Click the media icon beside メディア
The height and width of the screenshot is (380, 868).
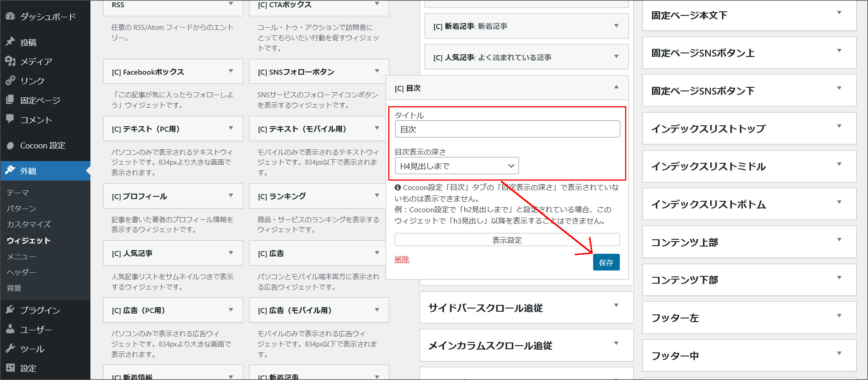(10, 61)
